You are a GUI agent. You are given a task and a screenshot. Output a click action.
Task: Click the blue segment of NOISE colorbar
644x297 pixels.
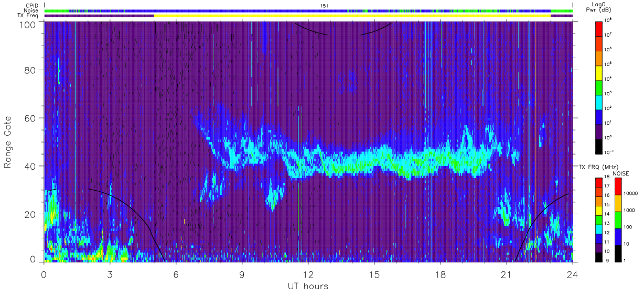[x=618, y=237]
